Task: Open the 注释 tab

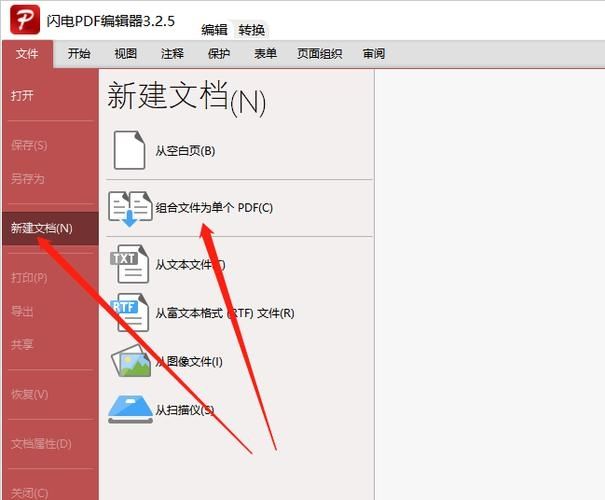Action: tap(172, 54)
